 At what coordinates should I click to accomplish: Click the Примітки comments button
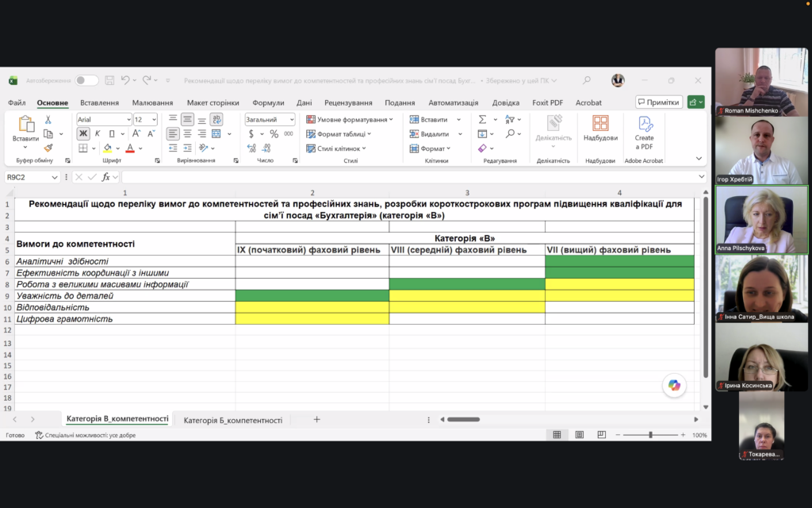tap(659, 102)
